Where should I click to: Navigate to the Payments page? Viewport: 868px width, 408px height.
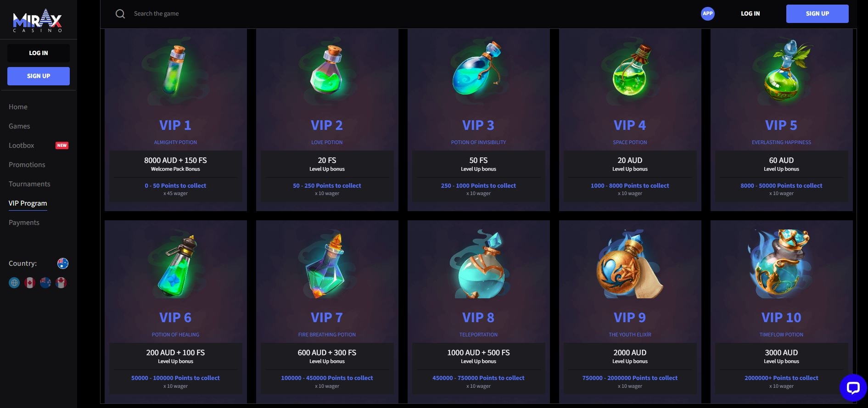coord(24,223)
